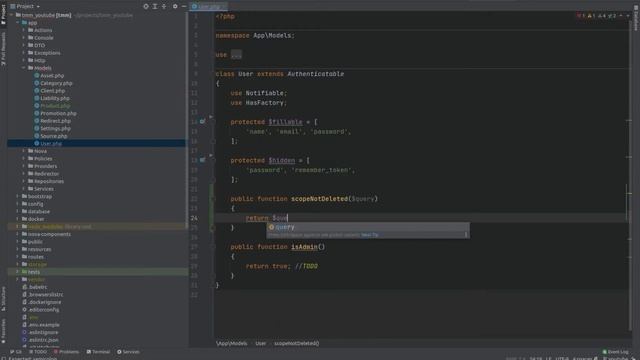Open the .eslintrc.json file
Screen dimensions: 640x360
point(40,340)
